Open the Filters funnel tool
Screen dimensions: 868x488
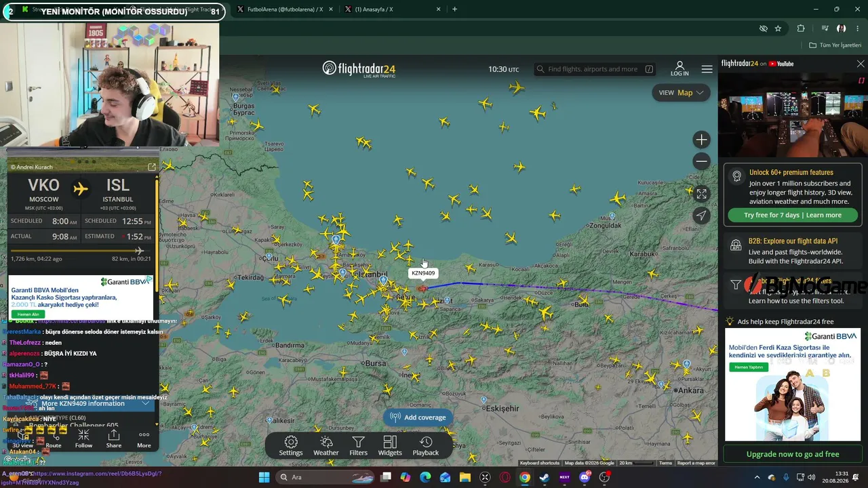358,446
